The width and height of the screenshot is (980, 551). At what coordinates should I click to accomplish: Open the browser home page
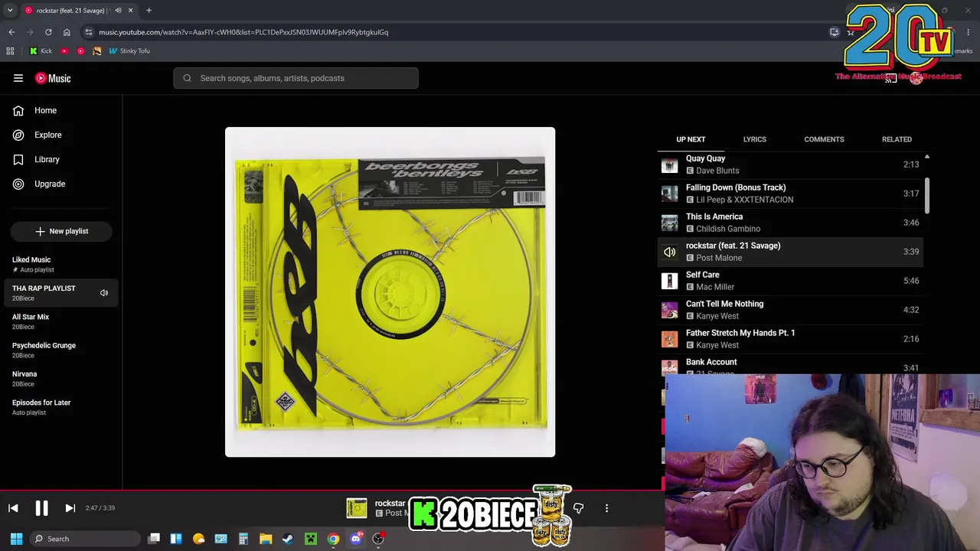pyautogui.click(x=67, y=32)
